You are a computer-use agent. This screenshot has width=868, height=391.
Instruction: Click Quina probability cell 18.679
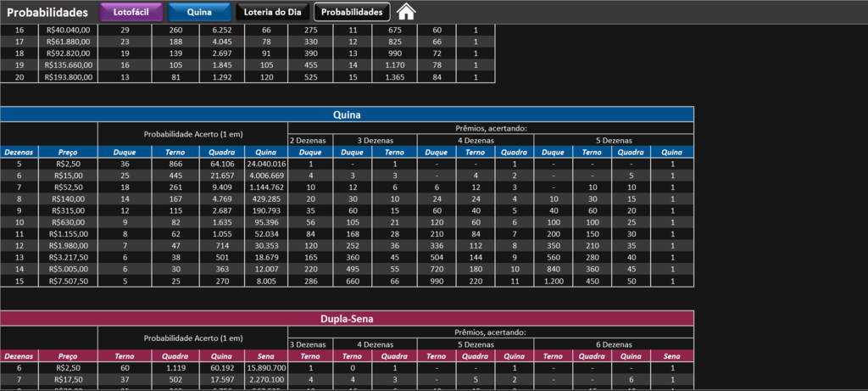[266, 258]
